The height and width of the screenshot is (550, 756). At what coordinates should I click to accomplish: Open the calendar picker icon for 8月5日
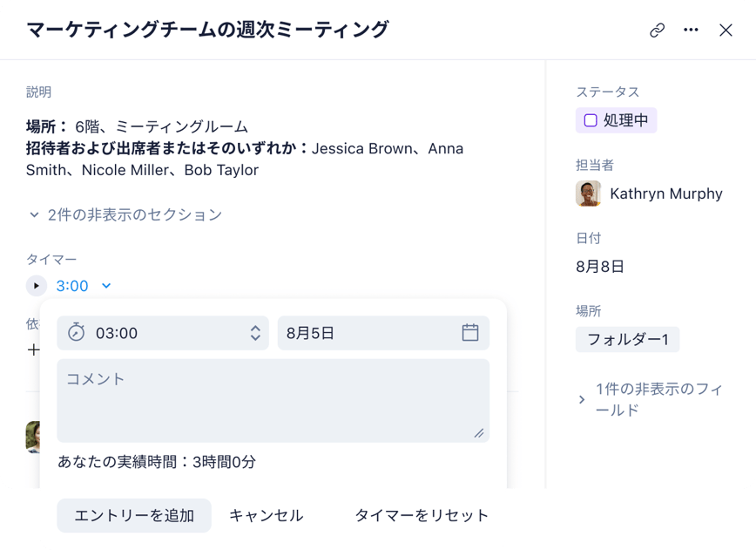(x=470, y=333)
